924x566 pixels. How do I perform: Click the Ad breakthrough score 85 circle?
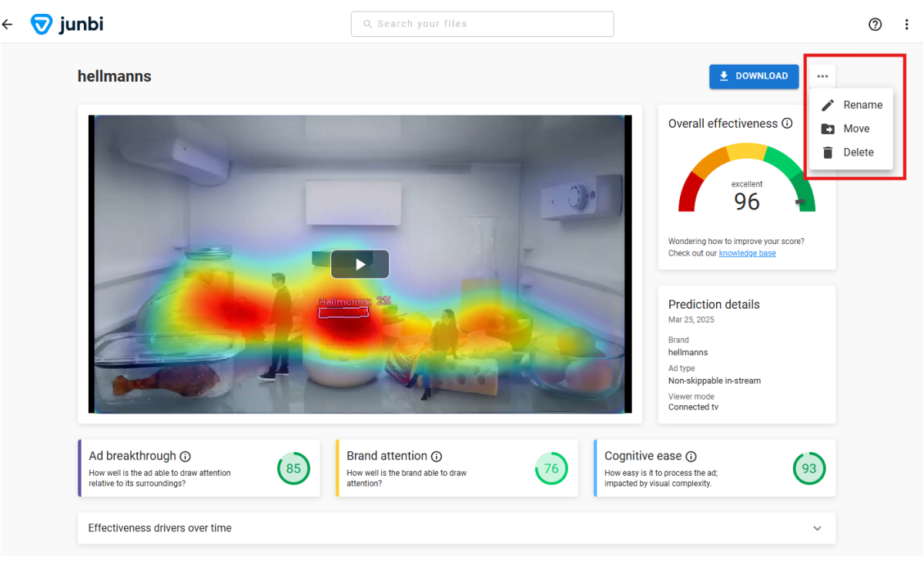(x=293, y=468)
